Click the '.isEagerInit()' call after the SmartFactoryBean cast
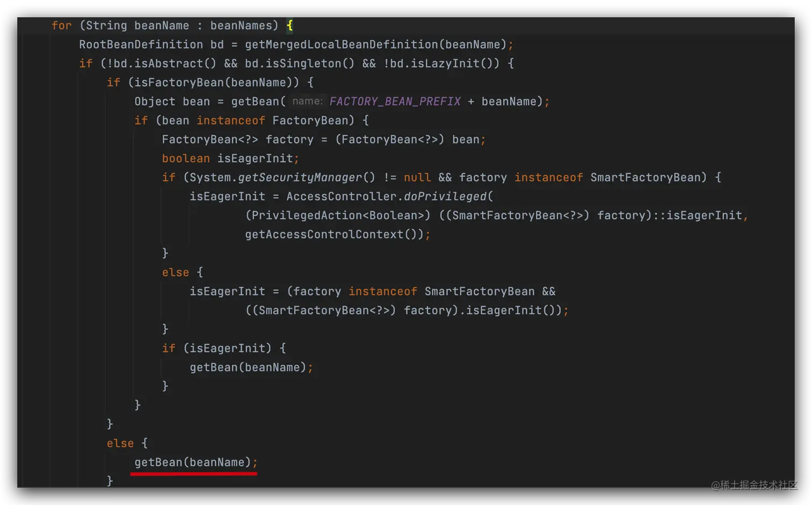Viewport: 812px width, 505px height. (x=510, y=311)
